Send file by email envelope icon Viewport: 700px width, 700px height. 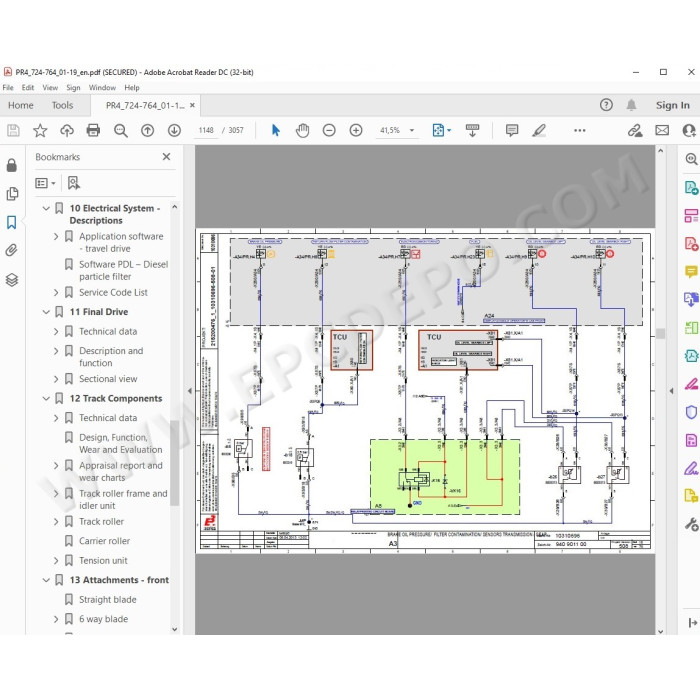pos(662,130)
